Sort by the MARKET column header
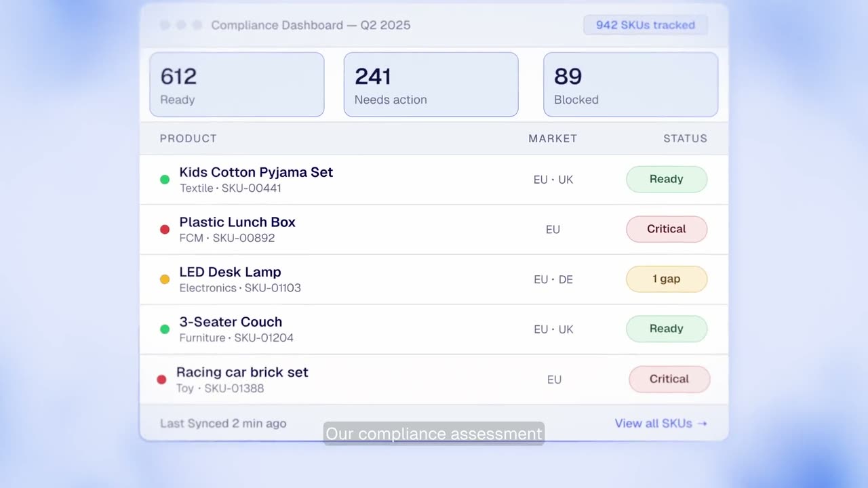The image size is (868, 488). [x=553, y=138]
